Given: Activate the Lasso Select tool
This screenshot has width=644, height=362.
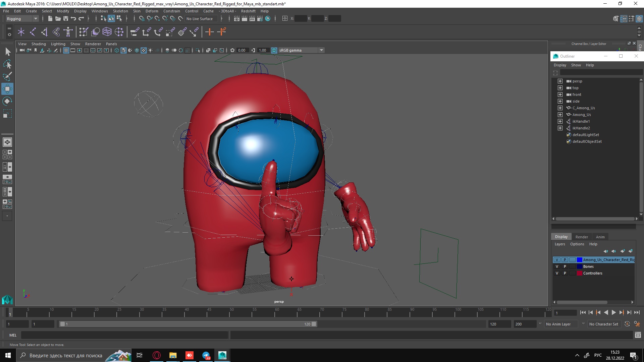Looking at the screenshot, I should pos(7,64).
